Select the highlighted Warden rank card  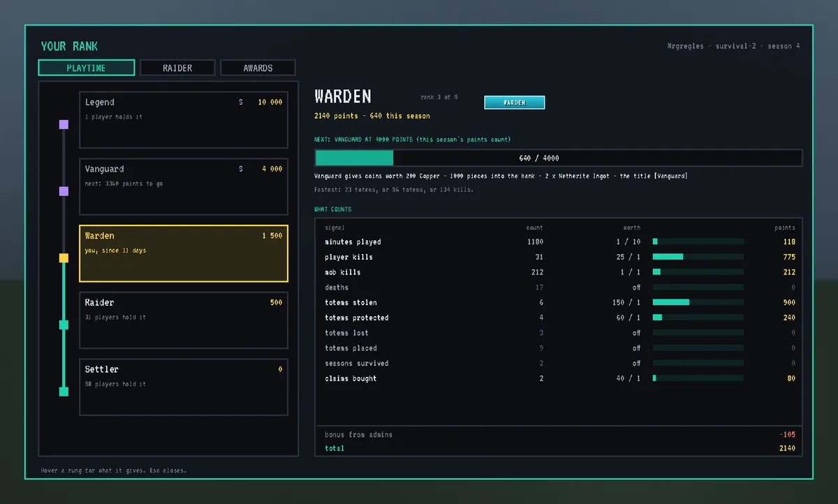184,253
